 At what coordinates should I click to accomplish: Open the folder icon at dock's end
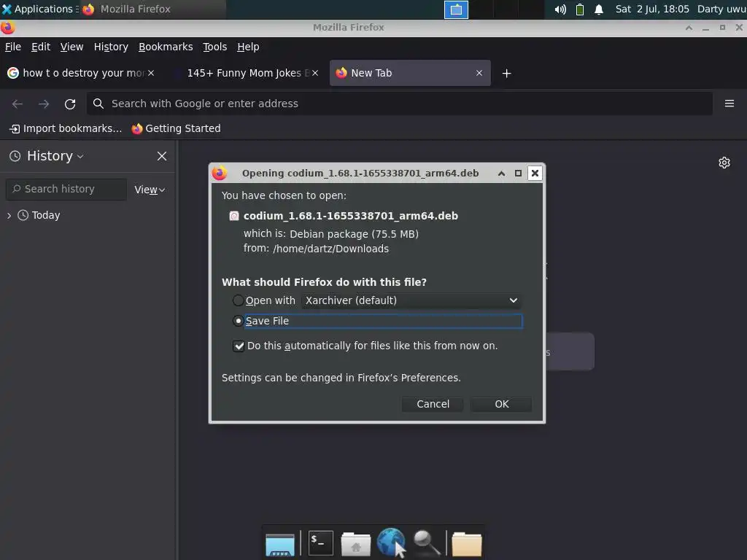click(466, 544)
